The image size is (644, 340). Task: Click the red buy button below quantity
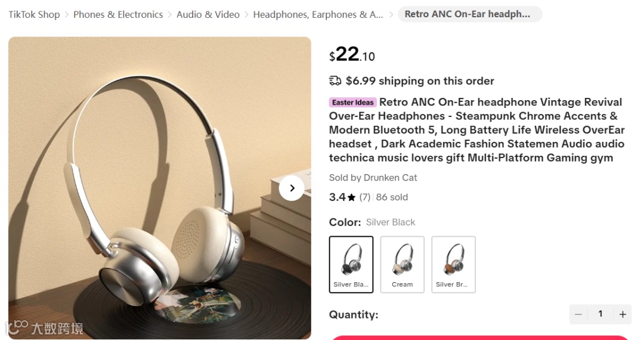[479, 338]
